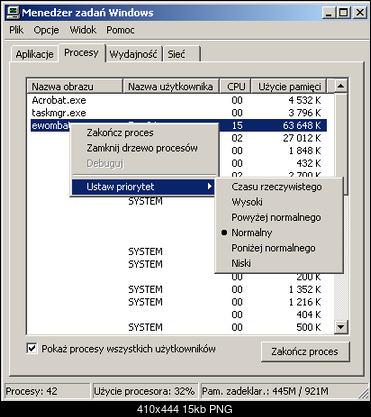This screenshot has width=371, height=417.
Task: Sort by Nazwa użytkownika column header
Action: pos(171,86)
